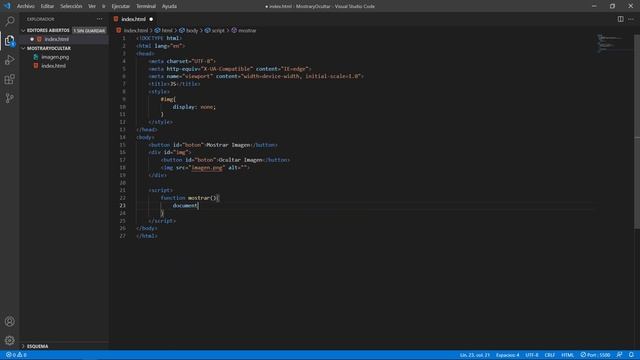640x360 pixels.
Task: Open the Selección menu
Action: (x=71, y=6)
